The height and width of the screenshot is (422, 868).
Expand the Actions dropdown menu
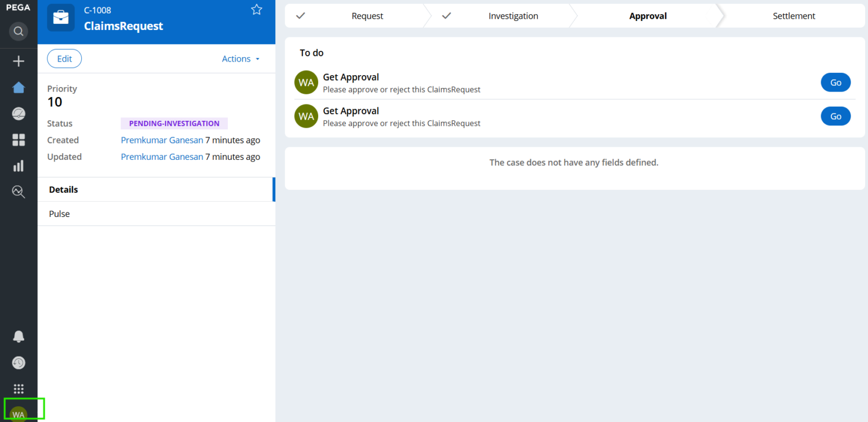(x=241, y=59)
